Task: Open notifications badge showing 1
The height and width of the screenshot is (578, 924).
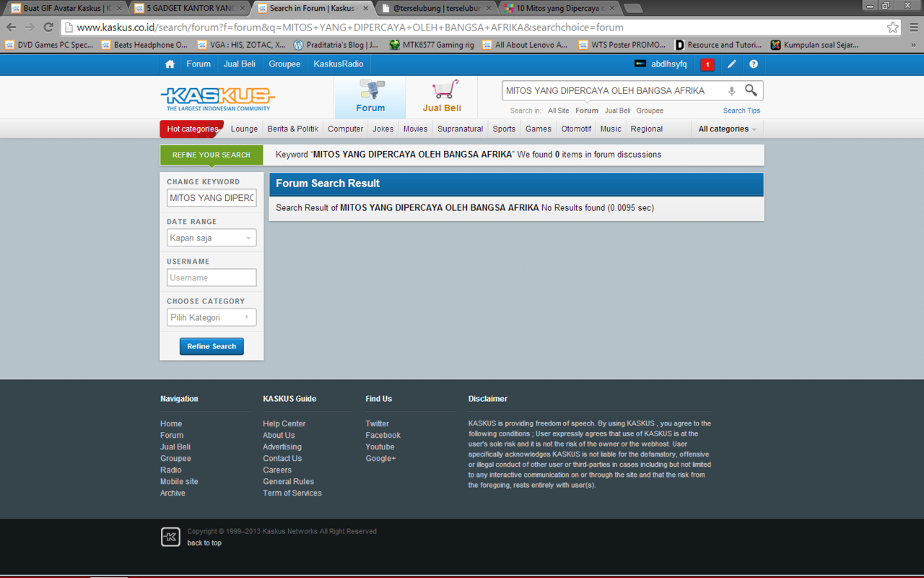Action: click(x=707, y=64)
